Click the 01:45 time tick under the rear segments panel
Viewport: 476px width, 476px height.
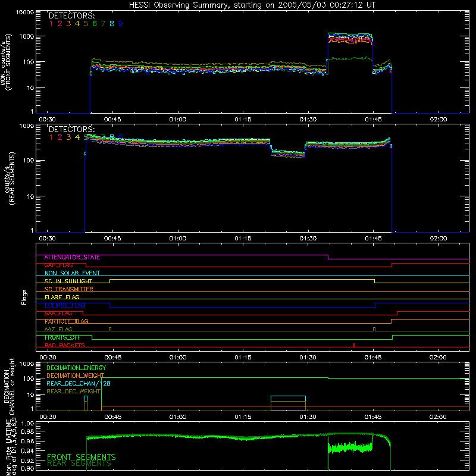click(373, 239)
